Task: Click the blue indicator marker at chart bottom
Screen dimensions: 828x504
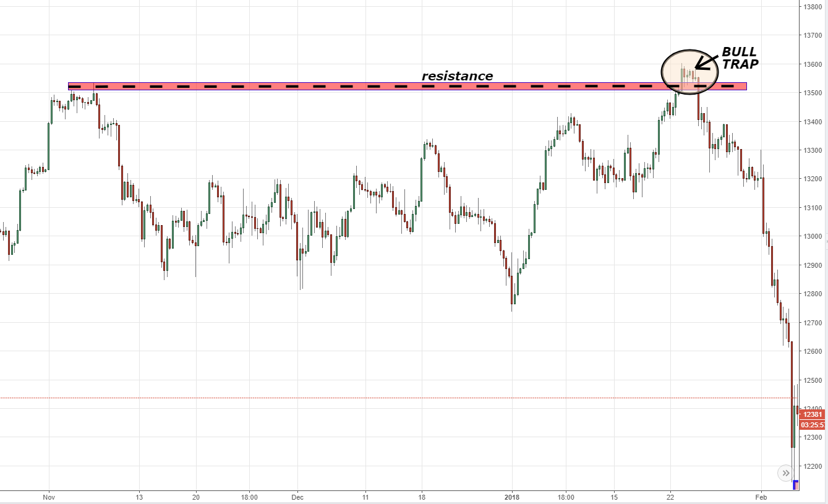Action: (796, 485)
